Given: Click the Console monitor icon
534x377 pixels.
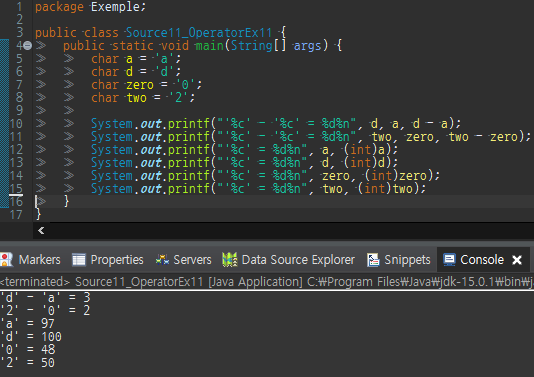Looking at the screenshot, I should 449,260.
